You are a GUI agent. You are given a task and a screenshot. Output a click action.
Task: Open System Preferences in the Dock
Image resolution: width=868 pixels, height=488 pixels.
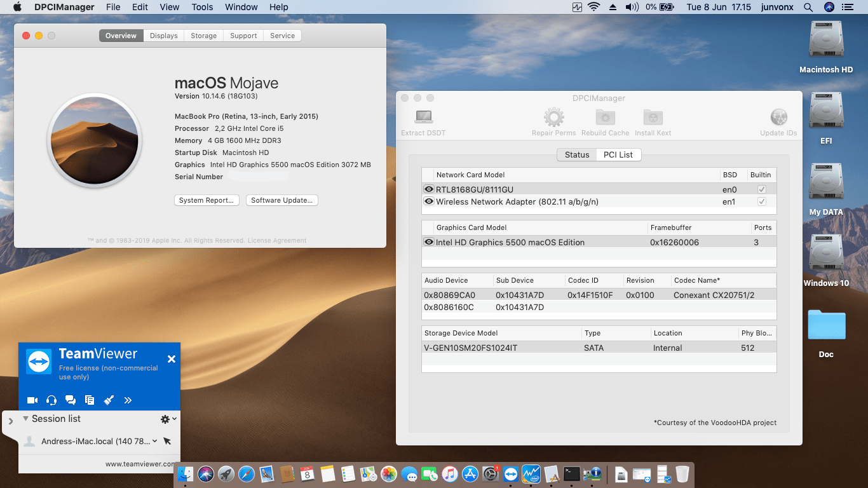tap(491, 474)
